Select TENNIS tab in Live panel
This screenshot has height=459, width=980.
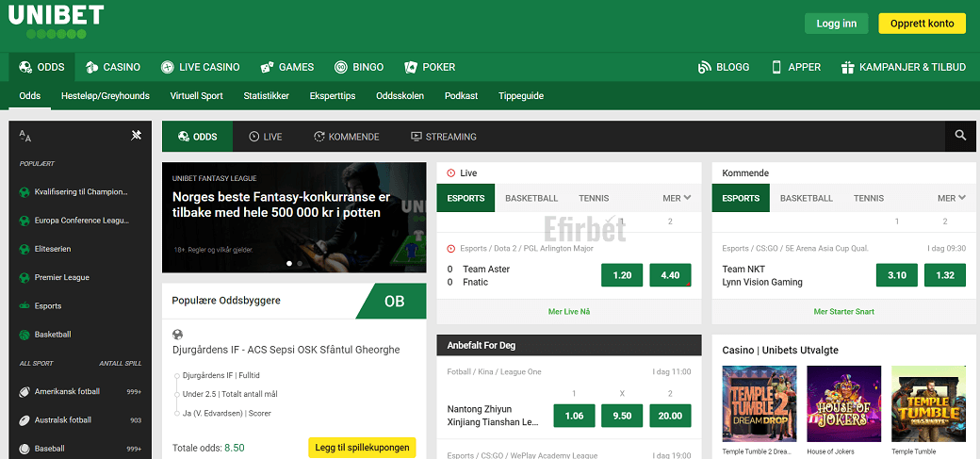[x=594, y=198]
